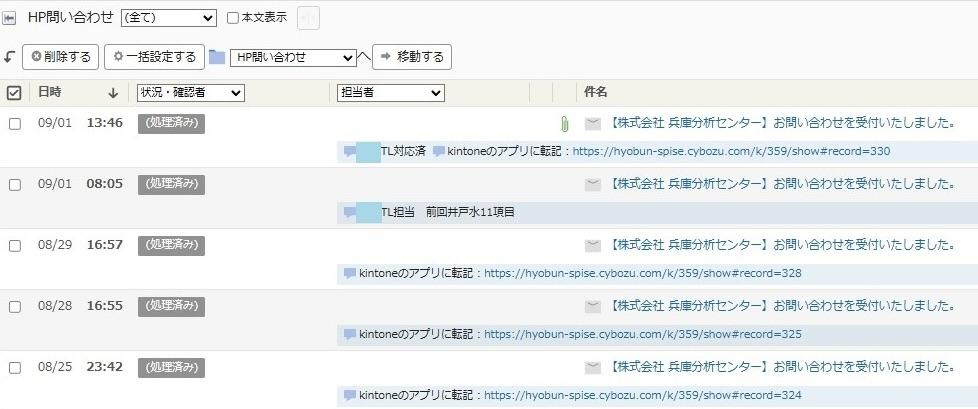978x409 pixels.
Task: Click the comment bubble icon on the 08/25 row
Action: (349, 395)
